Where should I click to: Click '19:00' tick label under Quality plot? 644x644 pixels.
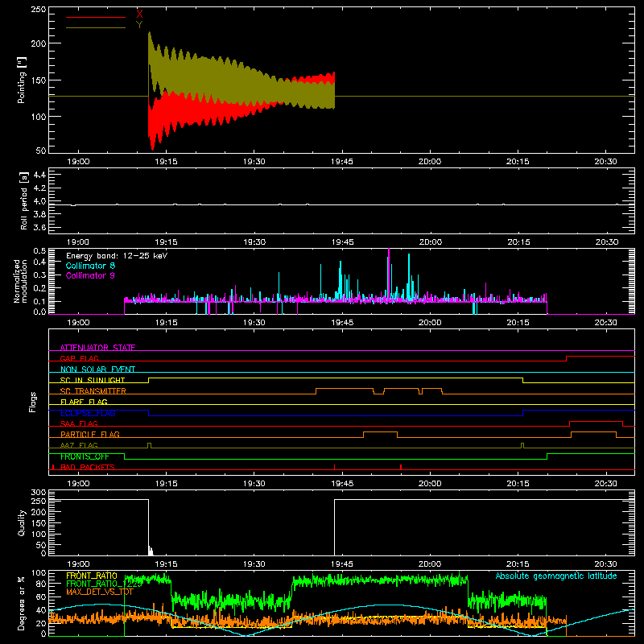[78, 564]
